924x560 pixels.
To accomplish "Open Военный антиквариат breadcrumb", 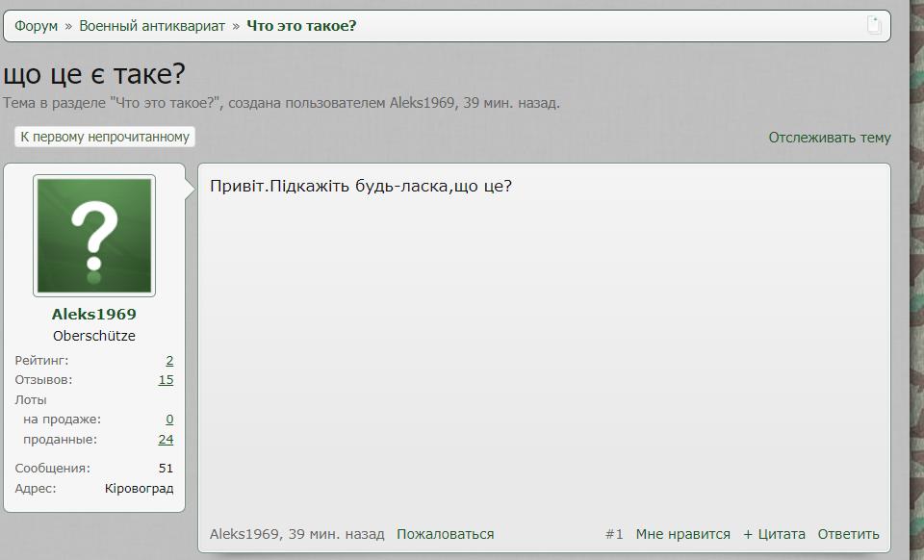I will pos(152,26).
